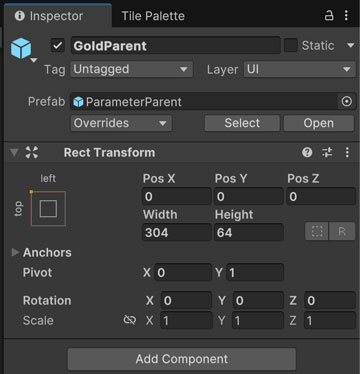The height and width of the screenshot is (374, 360).
Task: Open the Untagged tag dropdown
Action: (131, 69)
